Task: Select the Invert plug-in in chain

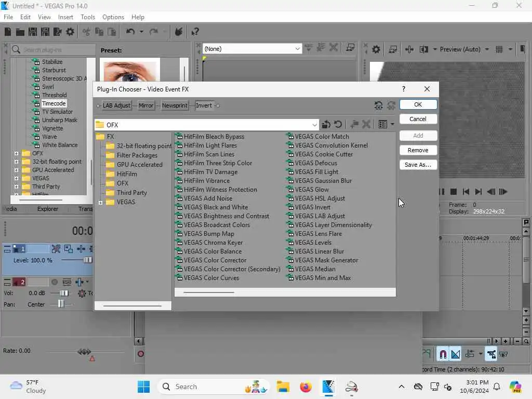Action: pyautogui.click(x=204, y=105)
